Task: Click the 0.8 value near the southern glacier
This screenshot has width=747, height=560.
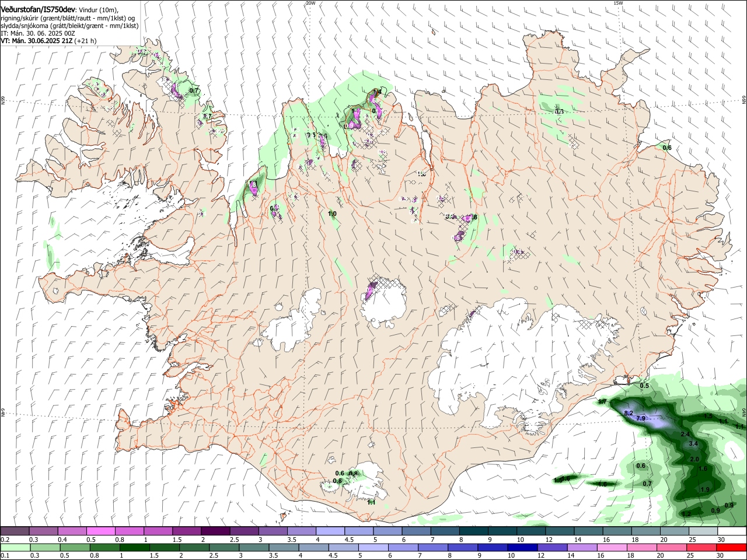Action: (337, 481)
